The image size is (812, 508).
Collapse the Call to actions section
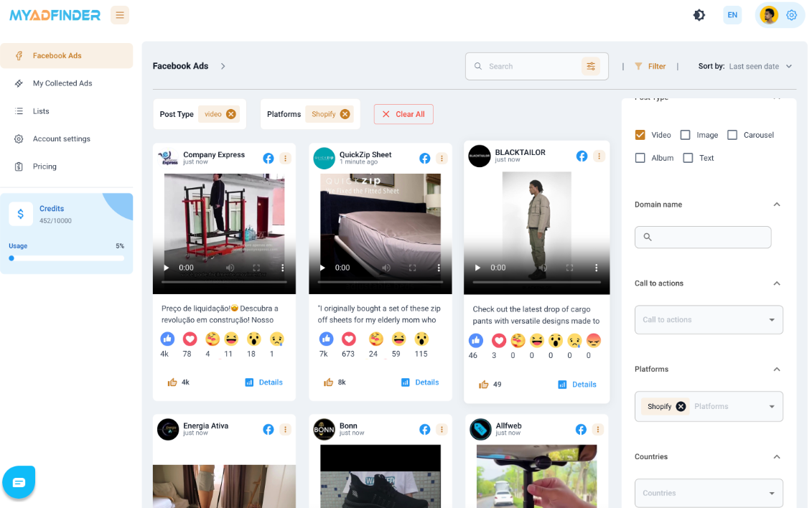[777, 283]
